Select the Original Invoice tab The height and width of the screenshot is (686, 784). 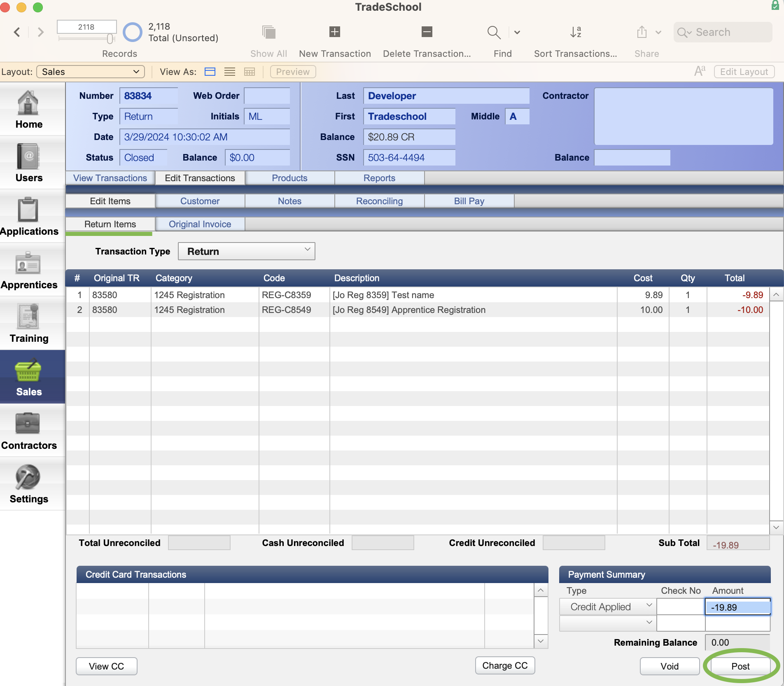[x=200, y=224]
